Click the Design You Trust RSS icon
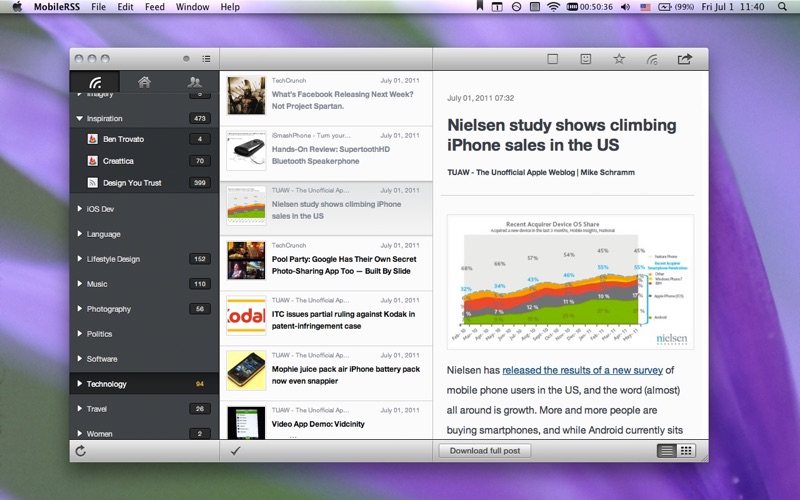This screenshot has height=500, width=800. 92,183
